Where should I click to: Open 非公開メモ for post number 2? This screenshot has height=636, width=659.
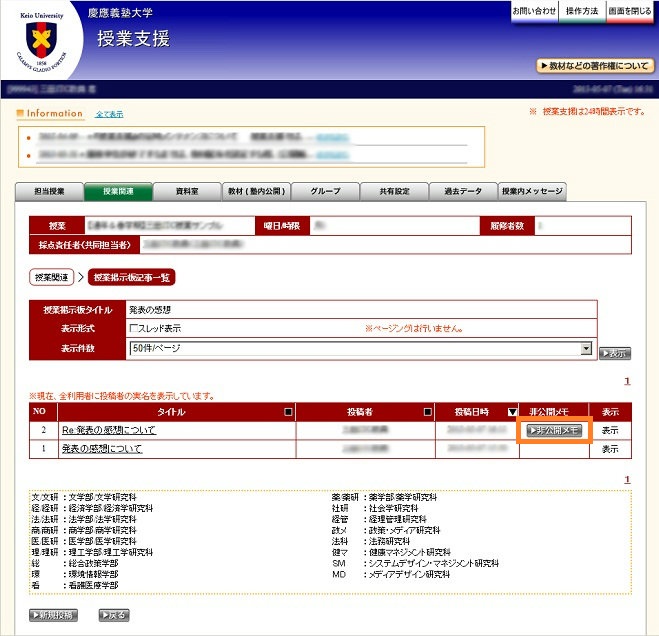point(554,430)
